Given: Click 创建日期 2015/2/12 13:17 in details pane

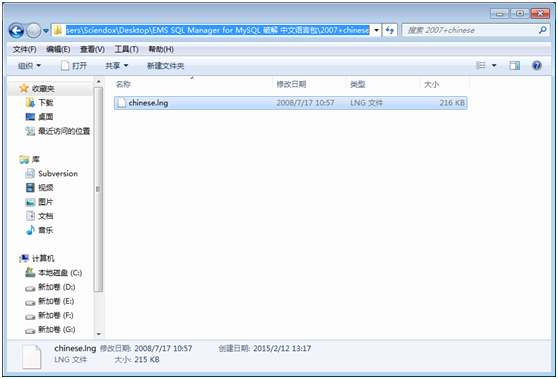Looking at the screenshot, I should point(265,348).
